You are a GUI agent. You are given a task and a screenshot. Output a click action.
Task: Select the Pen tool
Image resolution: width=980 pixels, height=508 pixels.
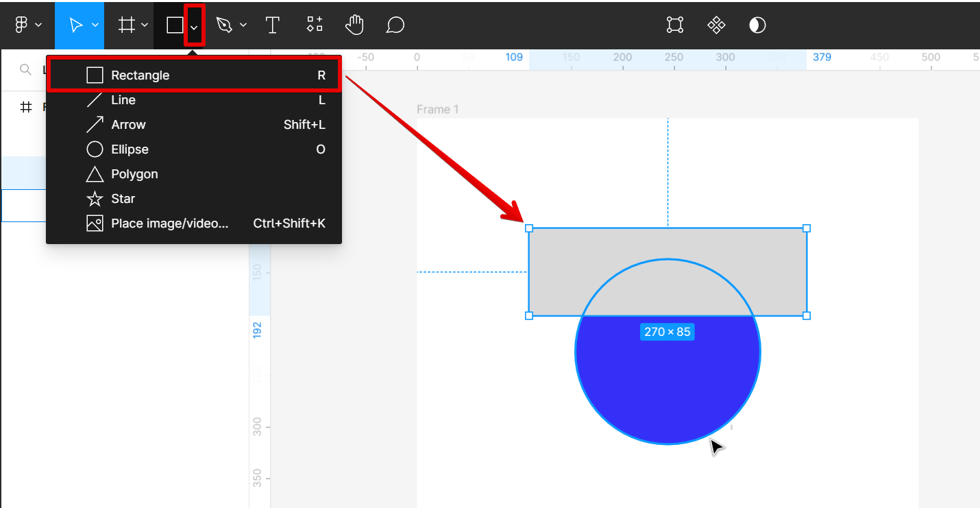[x=224, y=25]
